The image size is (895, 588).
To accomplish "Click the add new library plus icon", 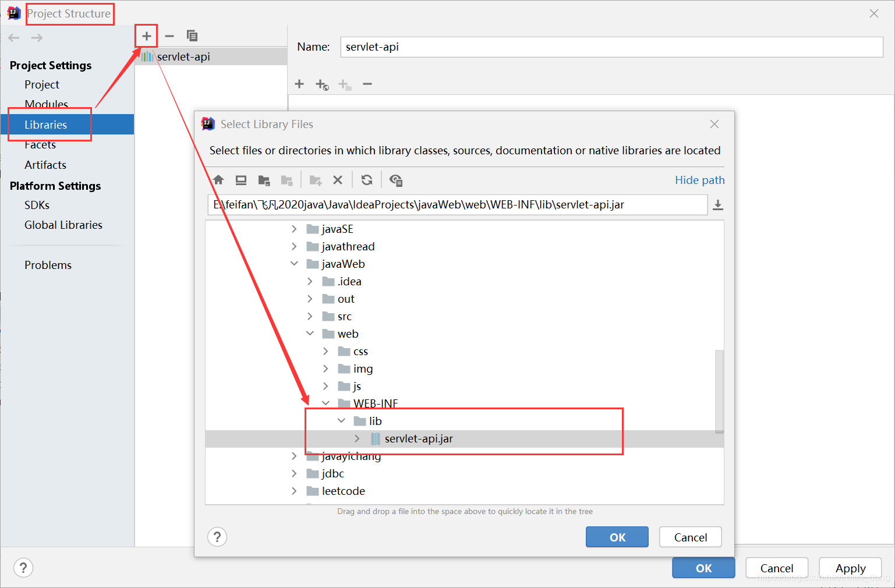I will click(147, 36).
